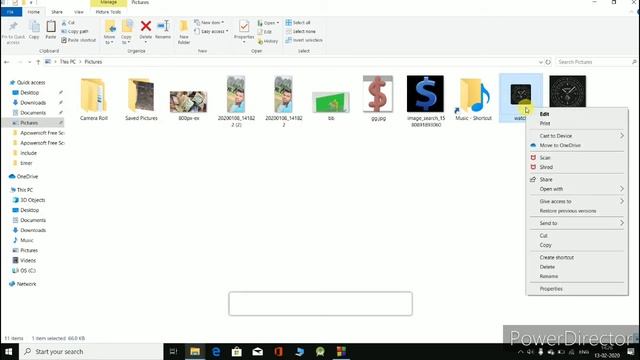Screen dimensions: 640x360
Task: Expand Cast to Device submenu
Action: [577, 136]
